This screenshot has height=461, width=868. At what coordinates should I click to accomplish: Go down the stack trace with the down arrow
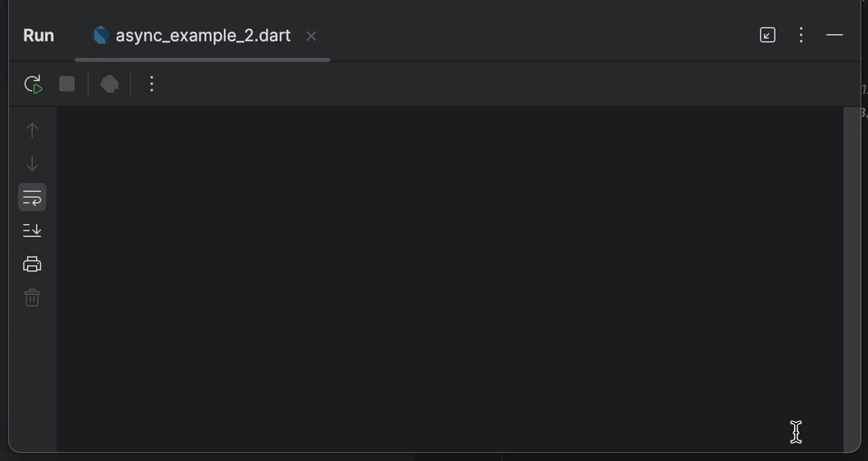(x=32, y=164)
